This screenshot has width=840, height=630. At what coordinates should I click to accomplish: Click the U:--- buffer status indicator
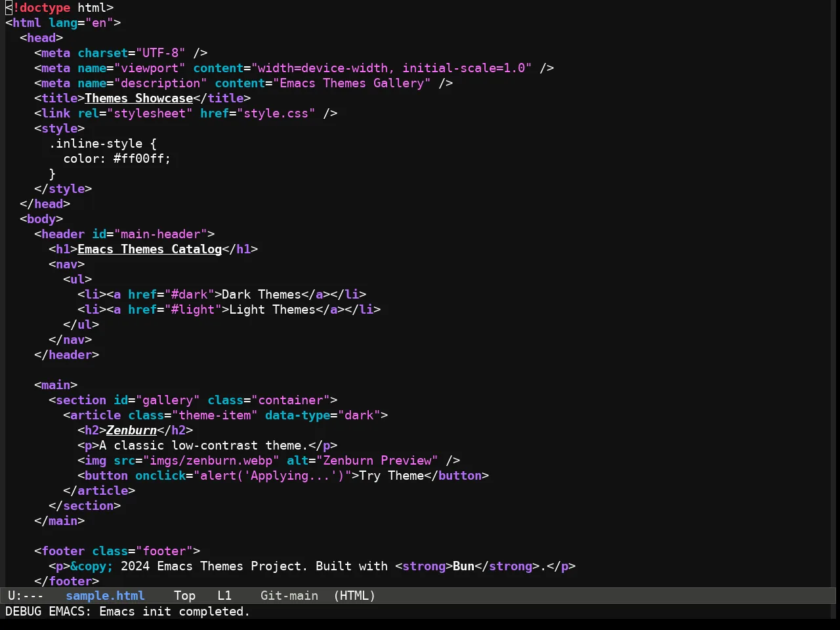click(26, 596)
